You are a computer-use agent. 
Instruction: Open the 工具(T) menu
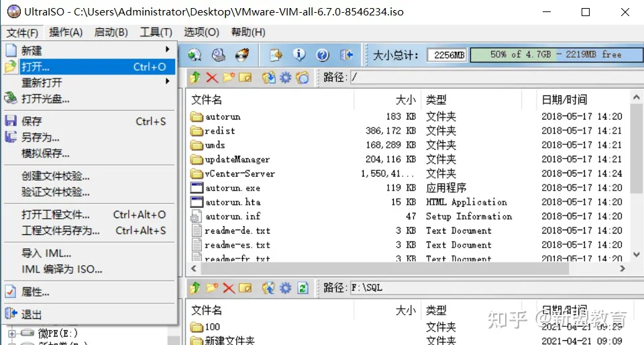pyautogui.click(x=156, y=32)
